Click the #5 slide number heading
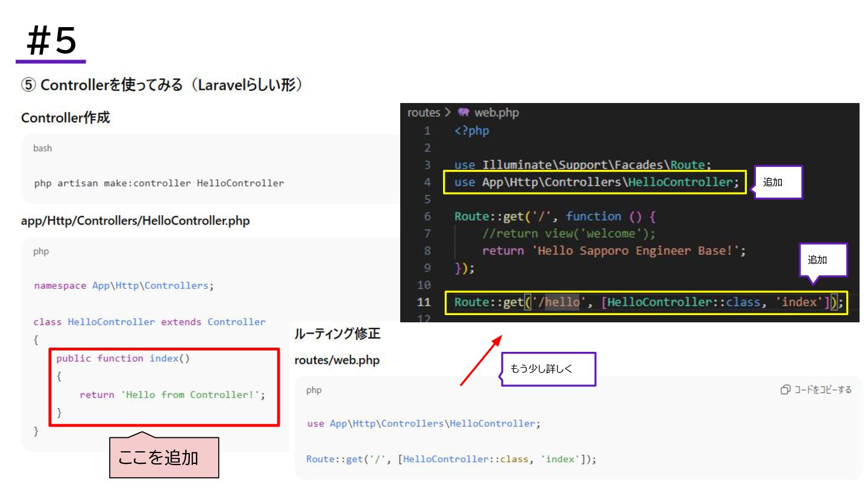This screenshot has height=488, width=868. coord(52,42)
